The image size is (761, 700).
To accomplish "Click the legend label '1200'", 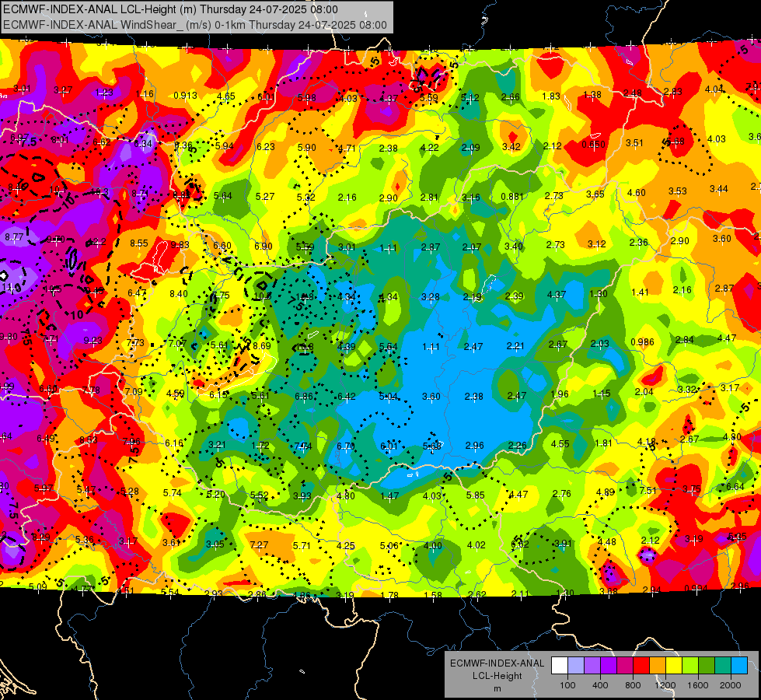I will click(665, 685).
